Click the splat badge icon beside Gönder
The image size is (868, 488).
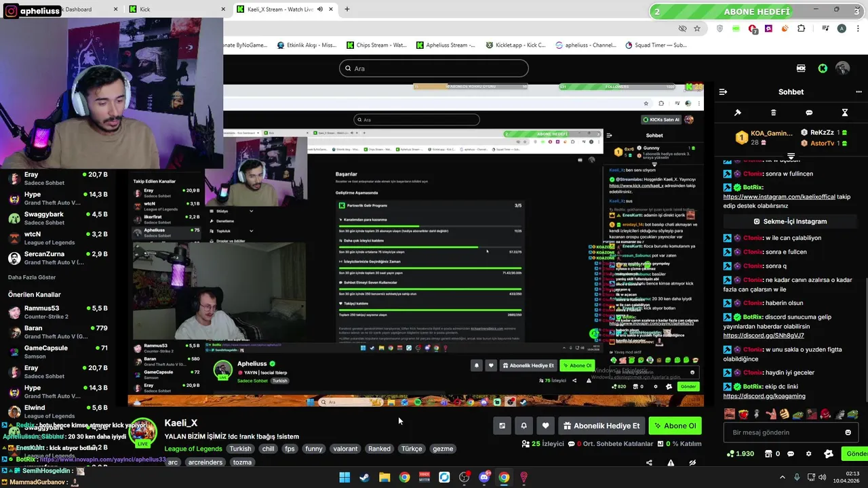[x=828, y=453]
